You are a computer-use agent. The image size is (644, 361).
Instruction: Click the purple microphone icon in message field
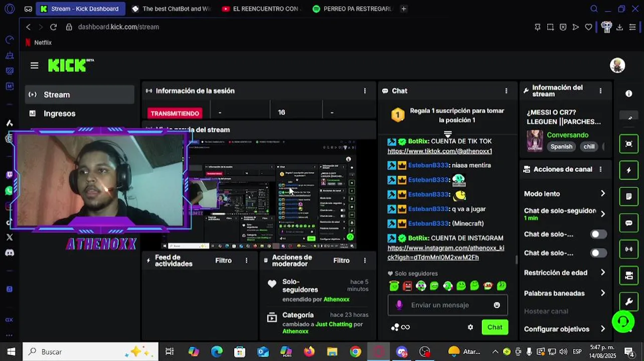pos(399,305)
